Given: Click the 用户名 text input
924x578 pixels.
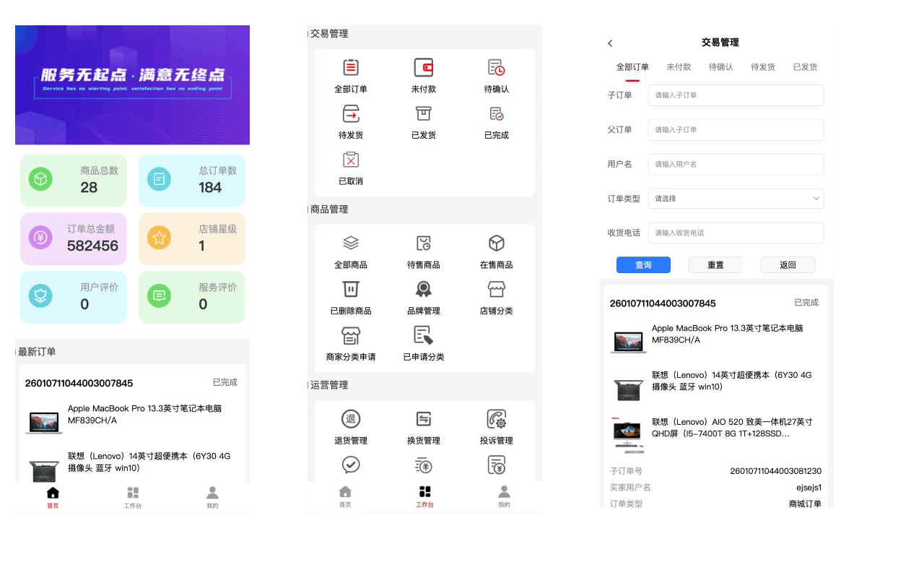Looking at the screenshot, I should [x=736, y=164].
